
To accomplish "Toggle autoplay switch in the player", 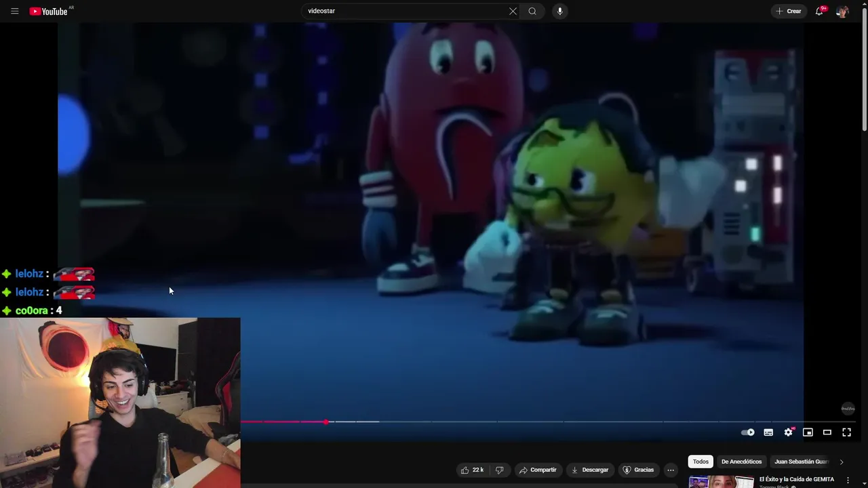I will coord(747,432).
